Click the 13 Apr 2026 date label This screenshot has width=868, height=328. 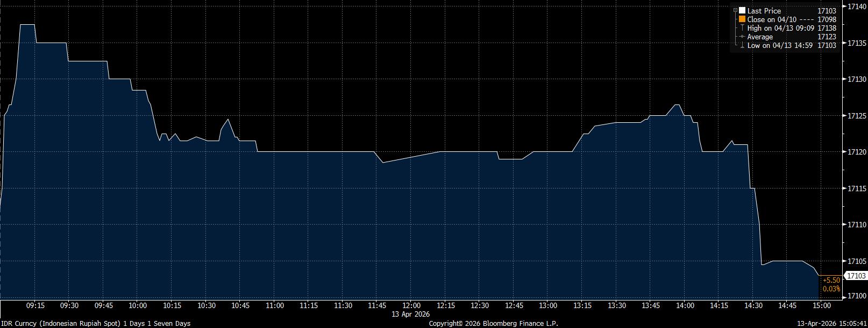coord(410,314)
